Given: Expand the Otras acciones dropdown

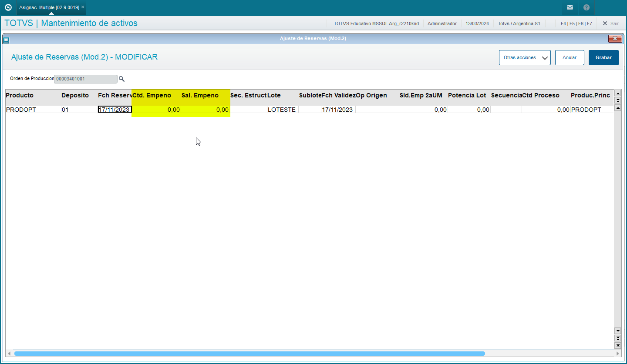Looking at the screenshot, I should click(525, 57).
